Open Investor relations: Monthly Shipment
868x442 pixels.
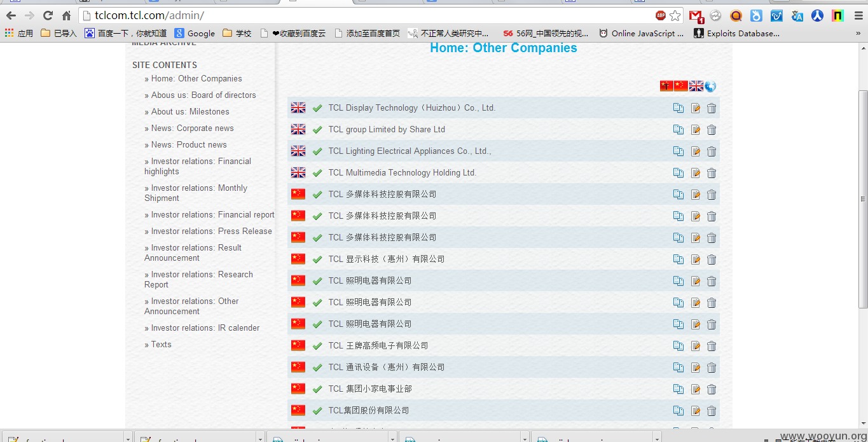click(x=196, y=193)
